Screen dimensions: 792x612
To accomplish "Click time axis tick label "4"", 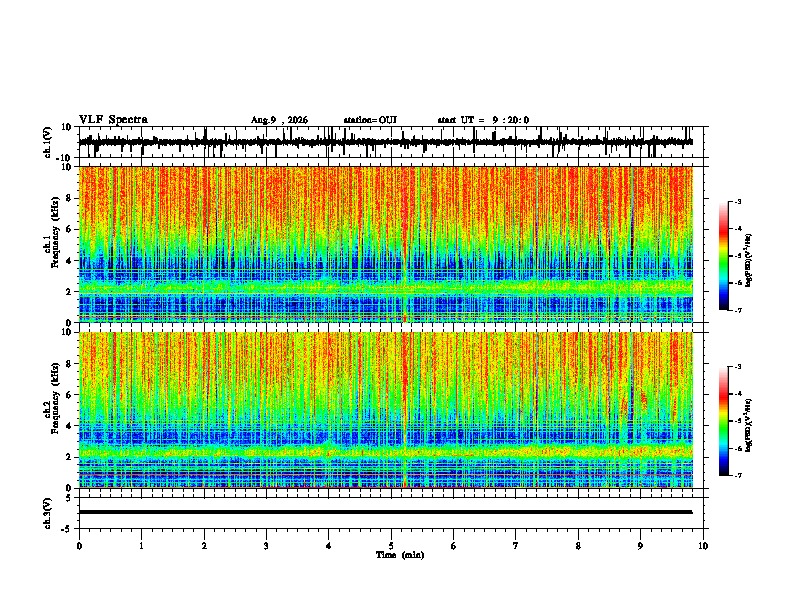I will [328, 546].
